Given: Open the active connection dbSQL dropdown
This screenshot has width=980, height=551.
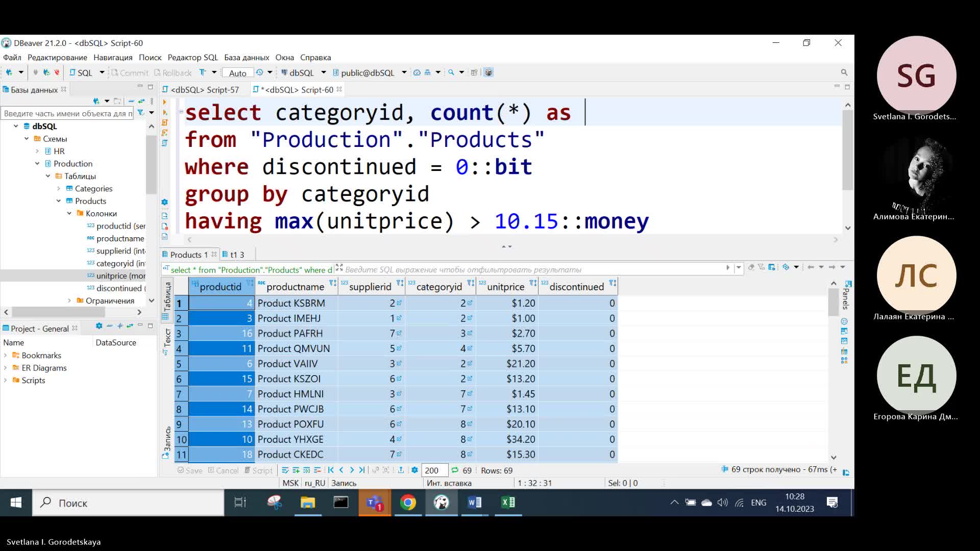Looking at the screenshot, I should (324, 72).
